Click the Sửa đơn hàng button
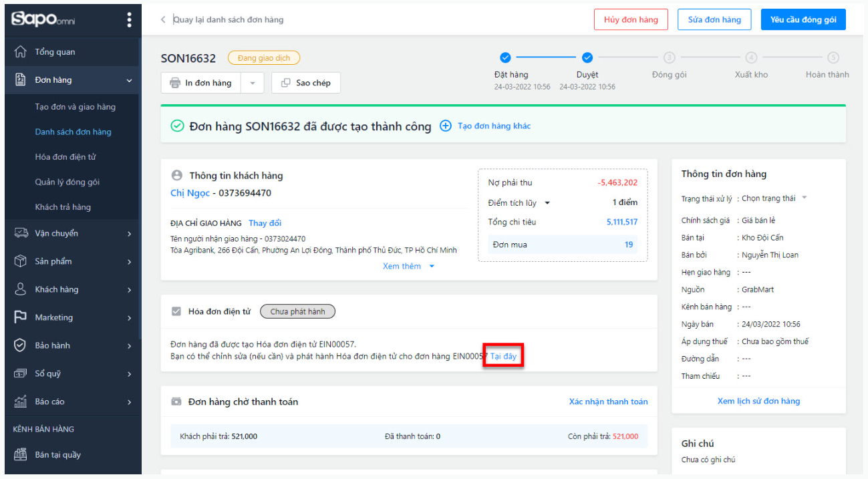This screenshot has width=868, height=479. [714, 19]
